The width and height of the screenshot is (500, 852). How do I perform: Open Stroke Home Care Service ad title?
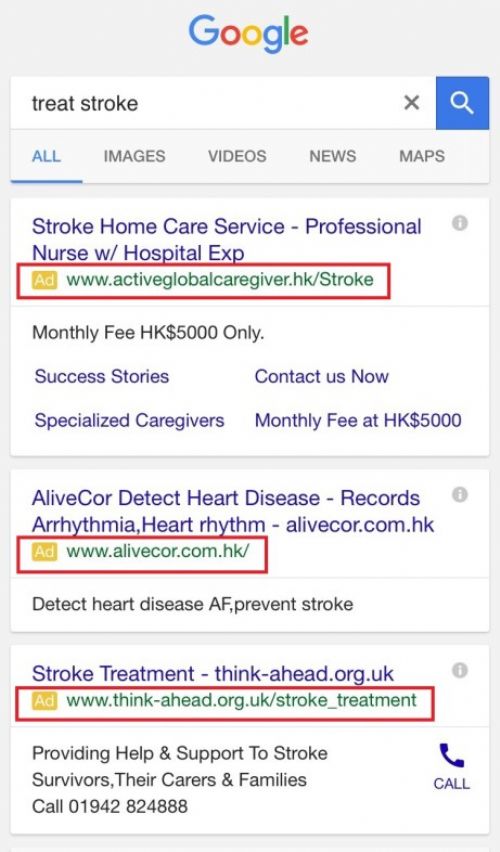[x=227, y=239]
